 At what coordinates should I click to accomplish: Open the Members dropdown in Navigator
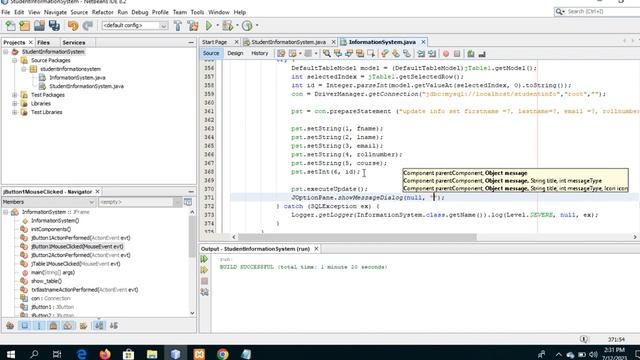[49, 202]
